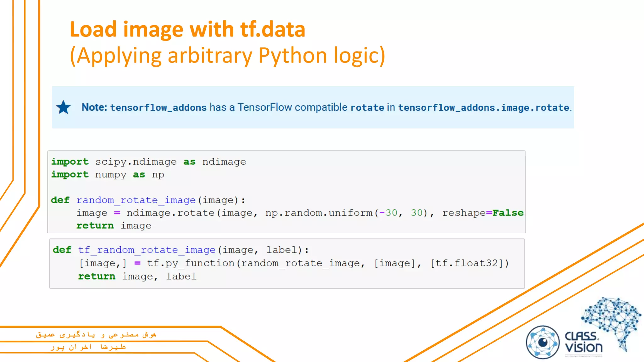Click the 'reshape=False' argument

[482, 213]
